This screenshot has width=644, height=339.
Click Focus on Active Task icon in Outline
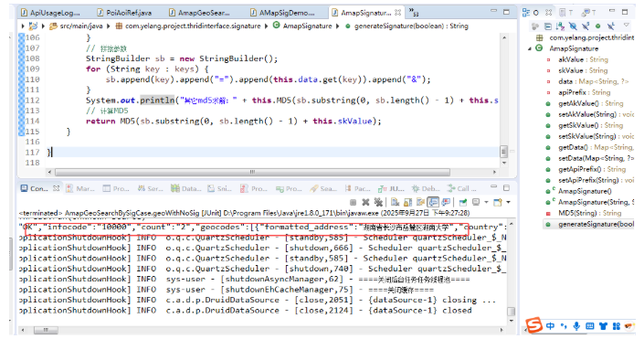tap(534, 26)
